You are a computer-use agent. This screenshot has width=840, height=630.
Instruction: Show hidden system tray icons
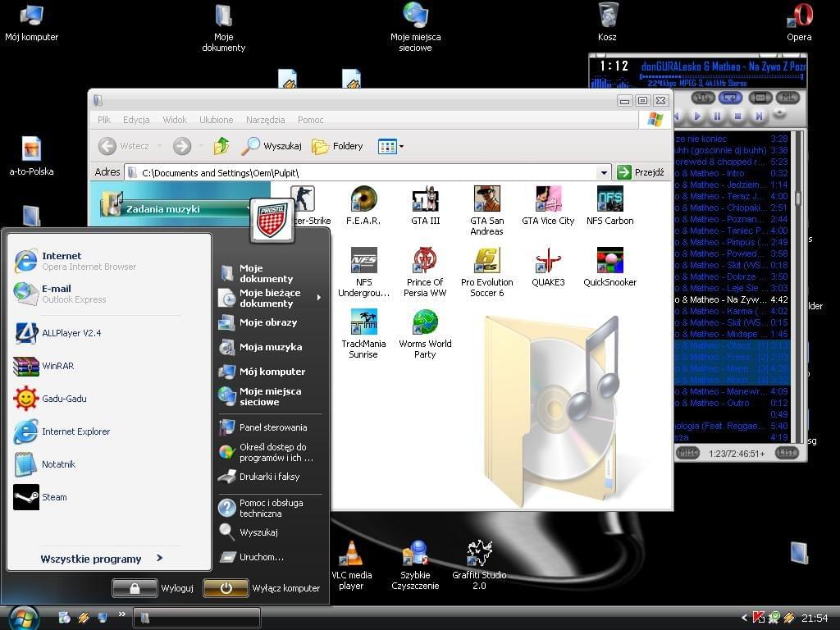tap(744, 618)
